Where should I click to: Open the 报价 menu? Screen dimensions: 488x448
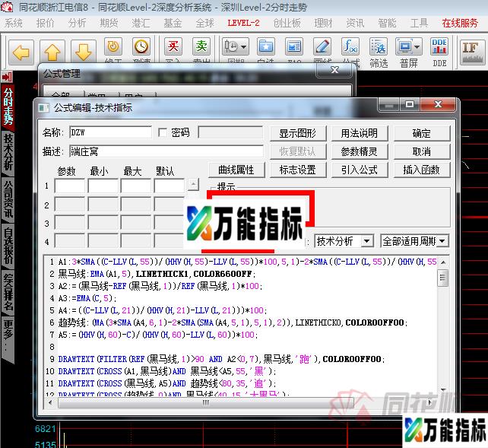pos(45,23)
